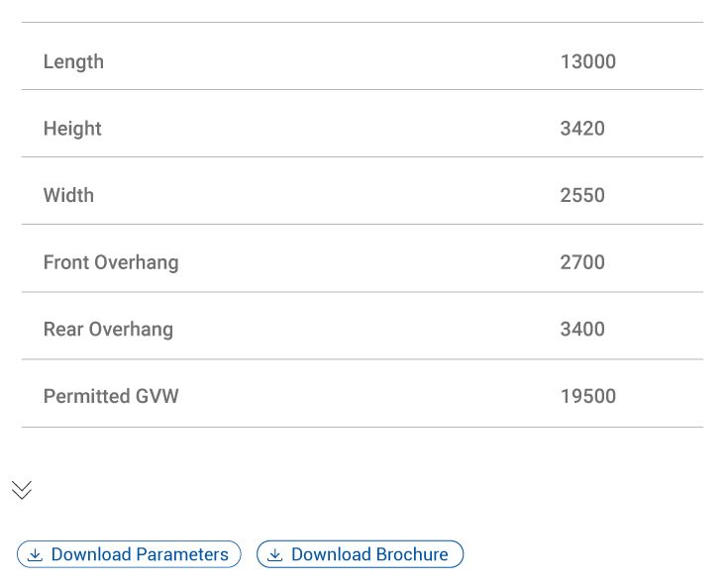Select the Front Overhang label
Screen dimensions: 728x585
tap(111, 262)
